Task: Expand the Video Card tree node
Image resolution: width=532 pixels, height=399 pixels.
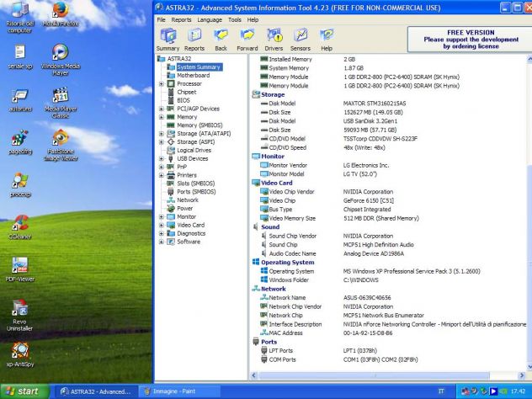Action: [x=162, y=225]
